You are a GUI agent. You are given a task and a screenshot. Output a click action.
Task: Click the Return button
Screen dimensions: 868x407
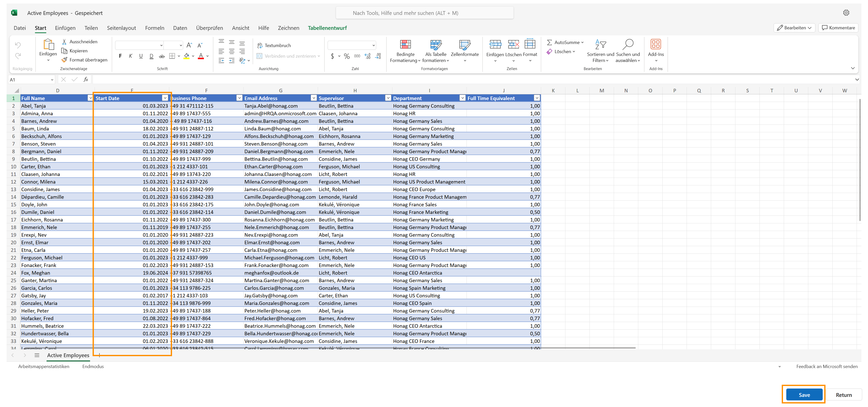843,395
